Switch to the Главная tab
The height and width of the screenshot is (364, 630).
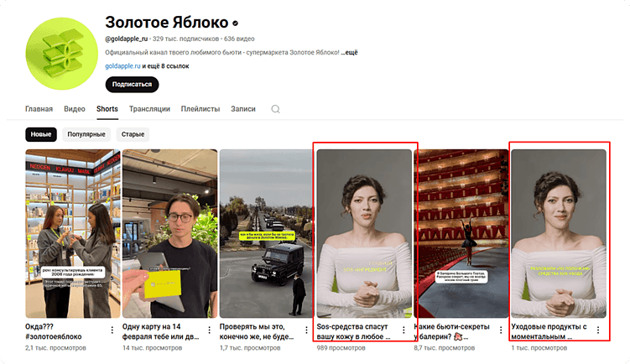click(x=39, y=109)
